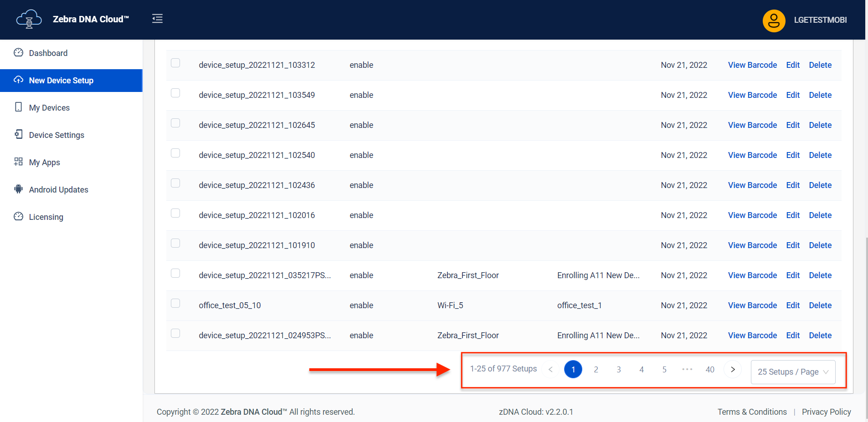The height and width of the screenshot is (422, 868).
Task: Expand the pagination ellipsis for more pages
Action: point(687,369)
